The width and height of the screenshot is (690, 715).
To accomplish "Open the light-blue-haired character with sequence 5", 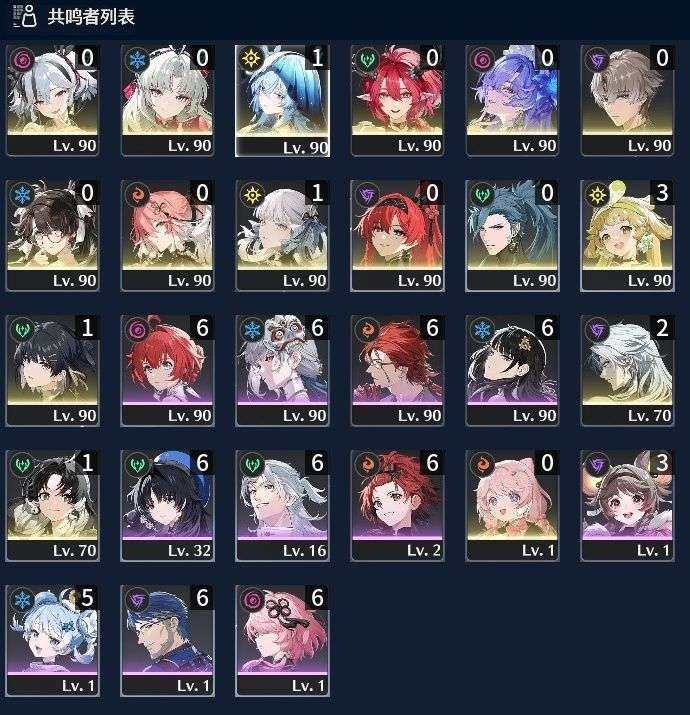I will [52, 641].
